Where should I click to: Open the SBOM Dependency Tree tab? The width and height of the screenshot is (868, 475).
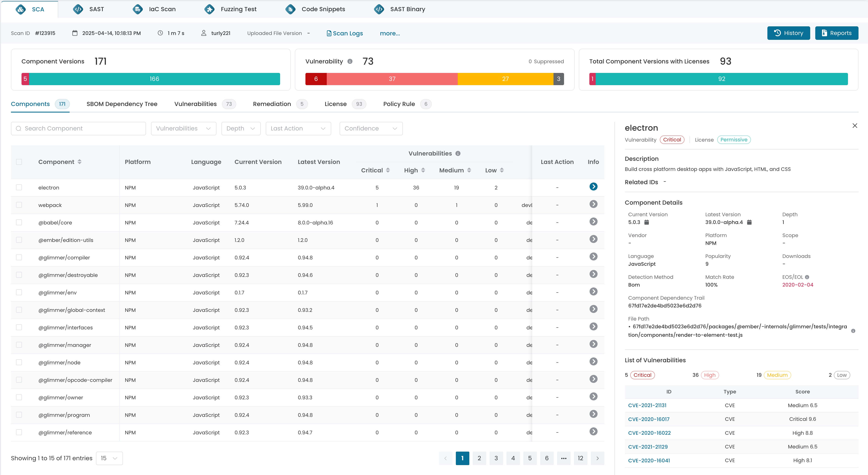click(x=122, y=104)
